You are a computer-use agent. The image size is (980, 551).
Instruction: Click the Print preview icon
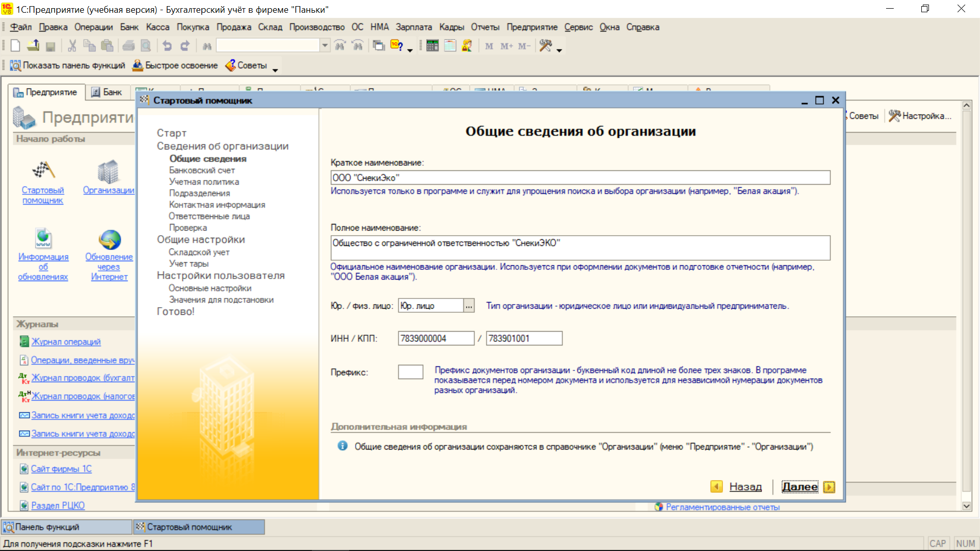pyautogui.click(x=146, y=46)
